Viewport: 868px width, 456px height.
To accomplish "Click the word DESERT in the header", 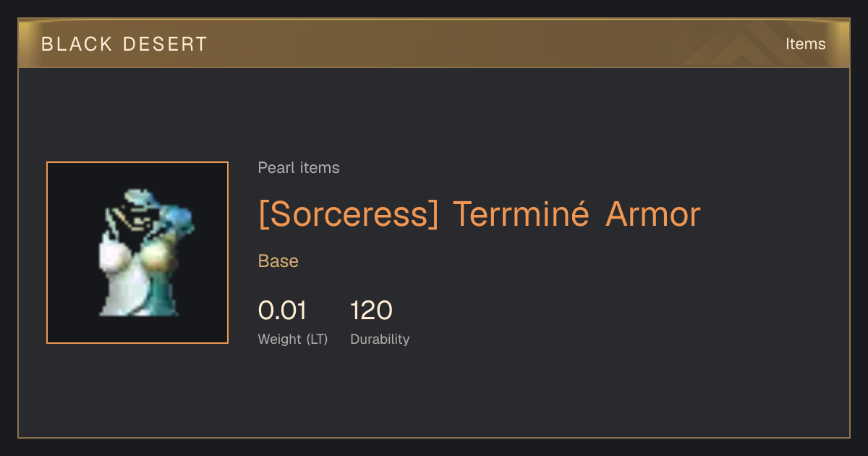I will click(x=166, y=44).
